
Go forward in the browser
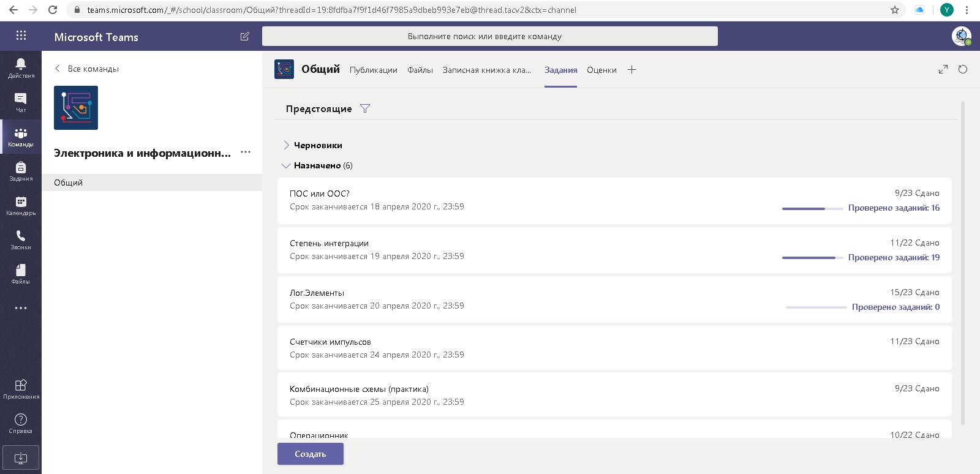(33, 10)
